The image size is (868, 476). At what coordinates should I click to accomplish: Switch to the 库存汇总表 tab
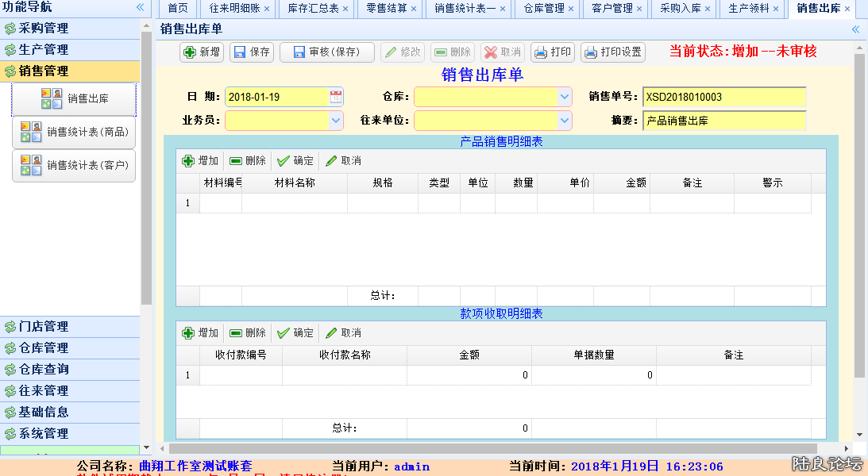click(312, 9)
